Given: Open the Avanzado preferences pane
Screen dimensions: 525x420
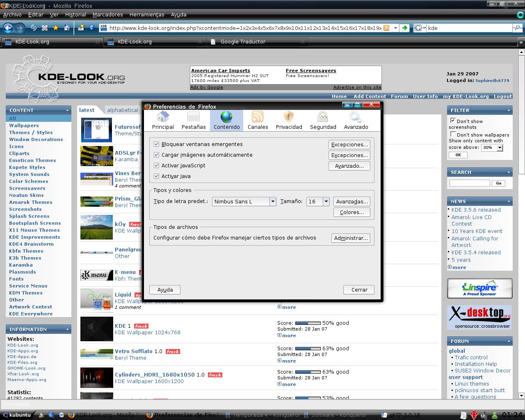Looking at the screenshot, I should coord(356,121).
